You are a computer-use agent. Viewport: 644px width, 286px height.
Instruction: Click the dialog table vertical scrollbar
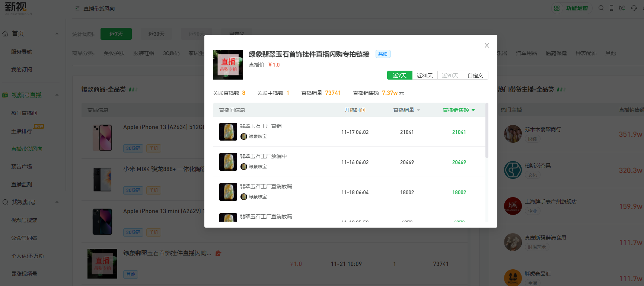(487, 130)
